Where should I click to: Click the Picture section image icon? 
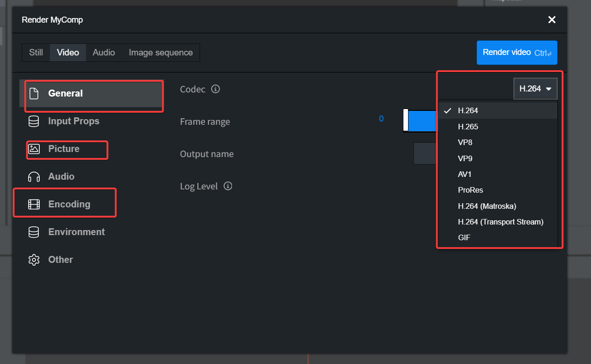pos(34,149)
